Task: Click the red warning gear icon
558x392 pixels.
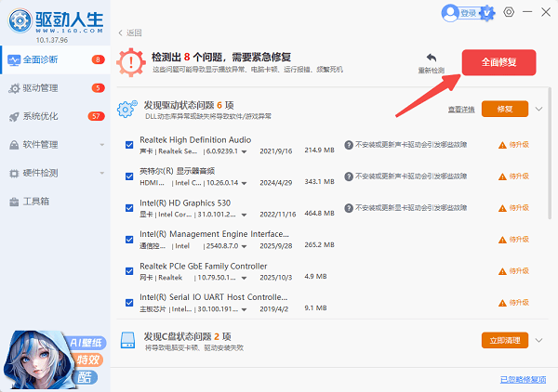Action: [131, 62]
